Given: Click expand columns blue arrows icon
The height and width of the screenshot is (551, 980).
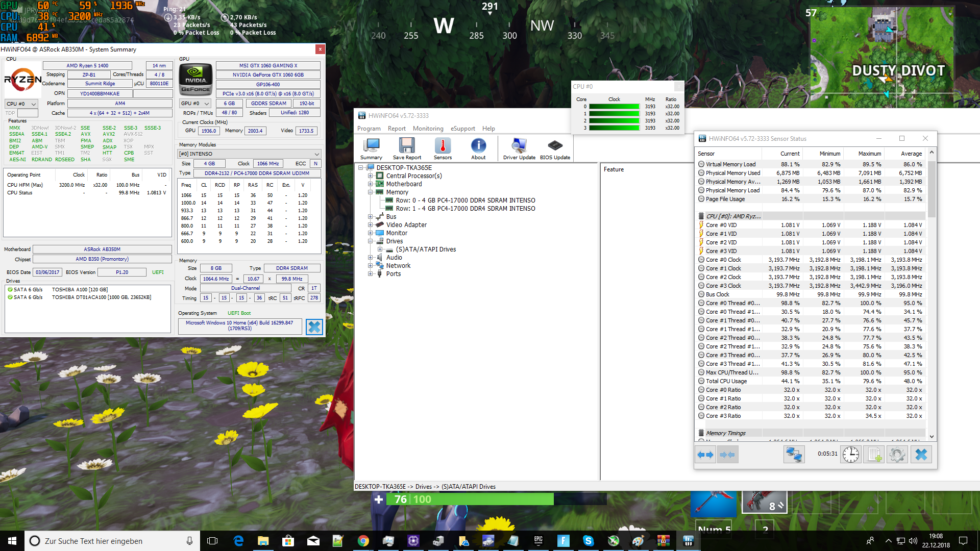Looking at the screenshot, I should 705,454.
